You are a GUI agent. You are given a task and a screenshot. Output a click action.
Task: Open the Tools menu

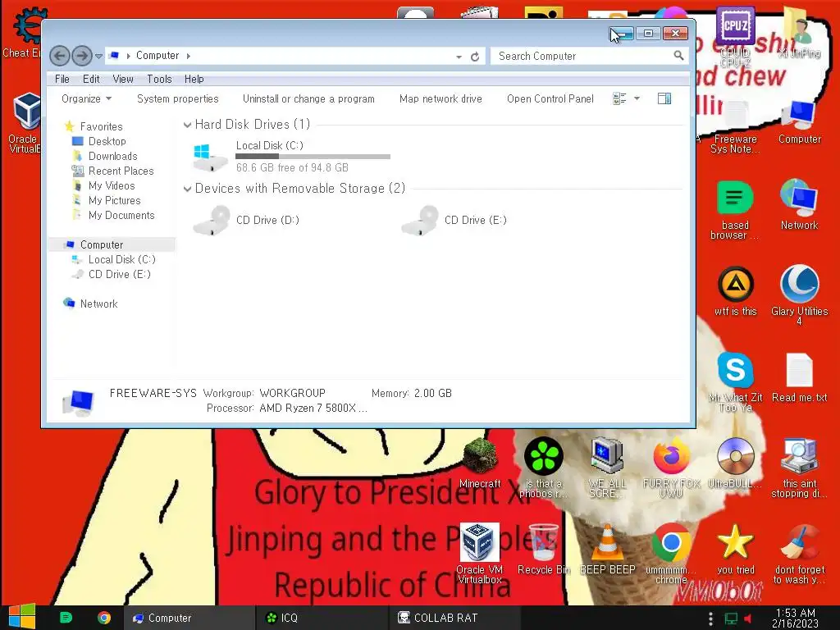click(159, 80)
